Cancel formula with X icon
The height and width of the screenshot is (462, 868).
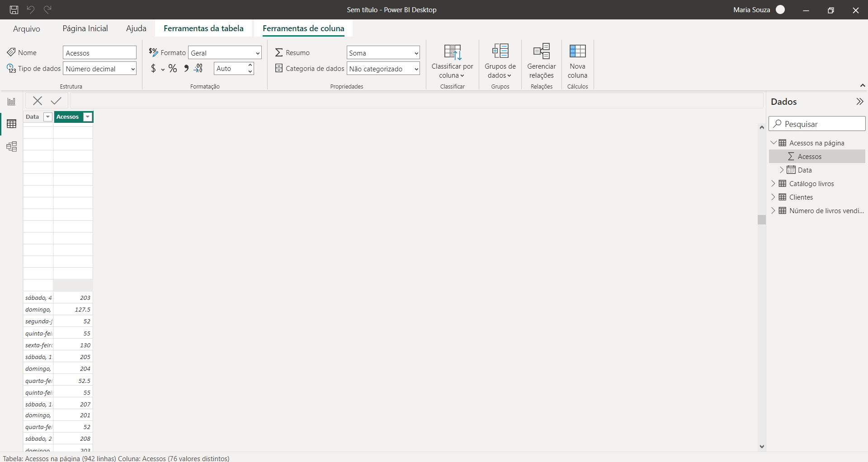coord(38,101)
